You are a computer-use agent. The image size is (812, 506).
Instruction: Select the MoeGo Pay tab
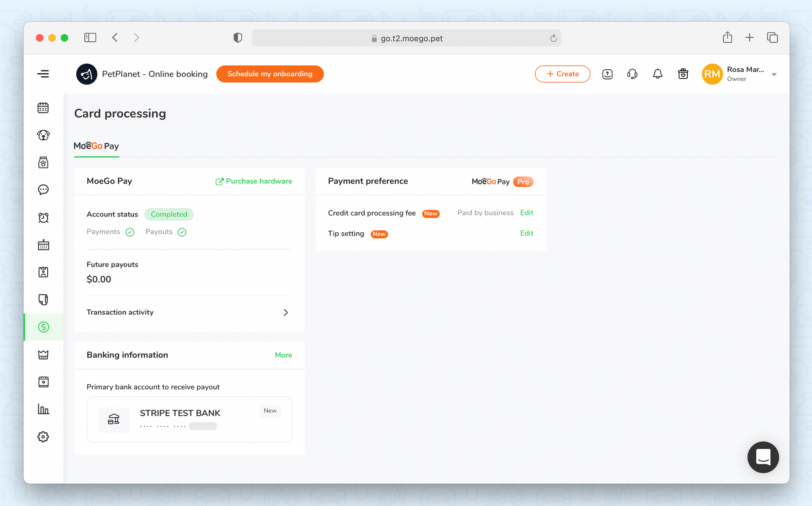(x=96, y=146)
